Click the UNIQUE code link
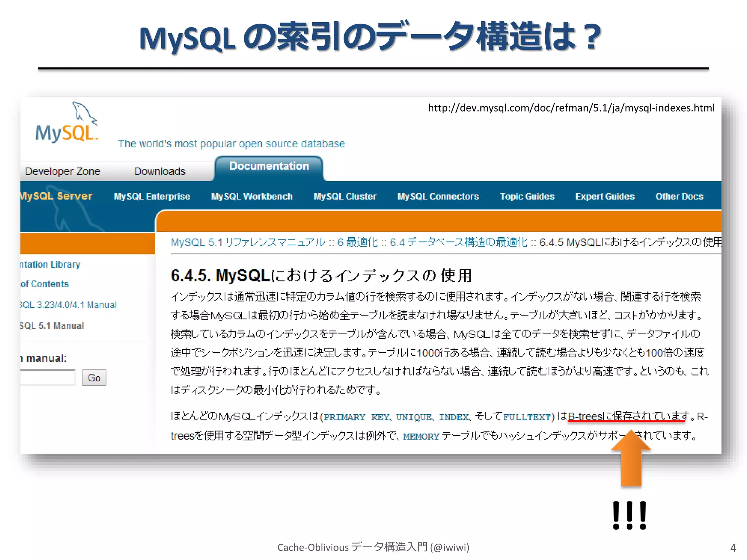This screenshot has height=560, width=747. click(x=414, y=417)
